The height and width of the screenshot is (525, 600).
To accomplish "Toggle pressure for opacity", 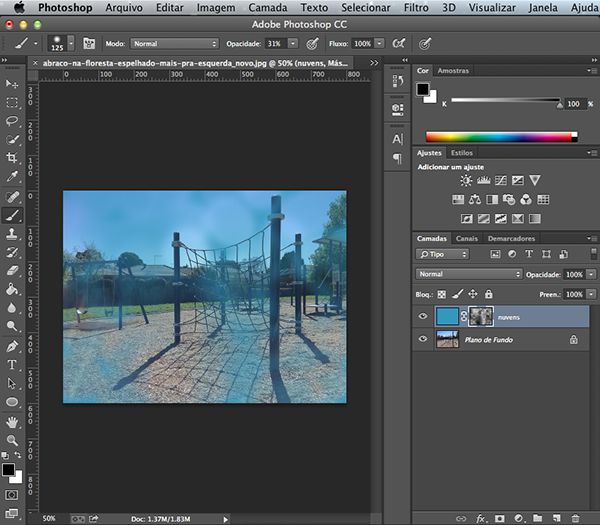I will tap(312, 44).
